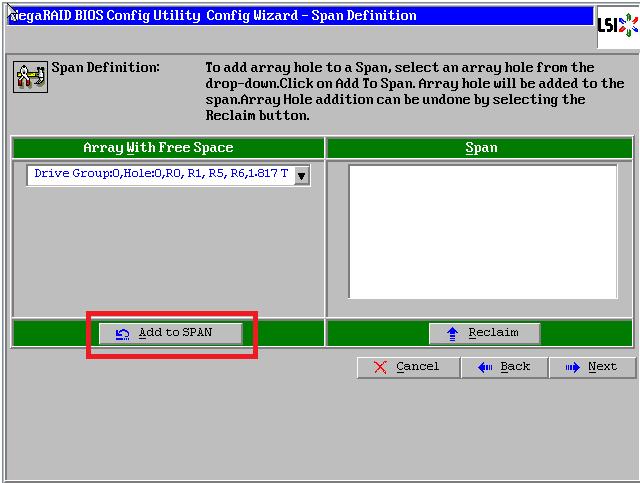The image size is (640, 483).
Task: Cancel the Config Wizard
Action: (x=408, y=367)
